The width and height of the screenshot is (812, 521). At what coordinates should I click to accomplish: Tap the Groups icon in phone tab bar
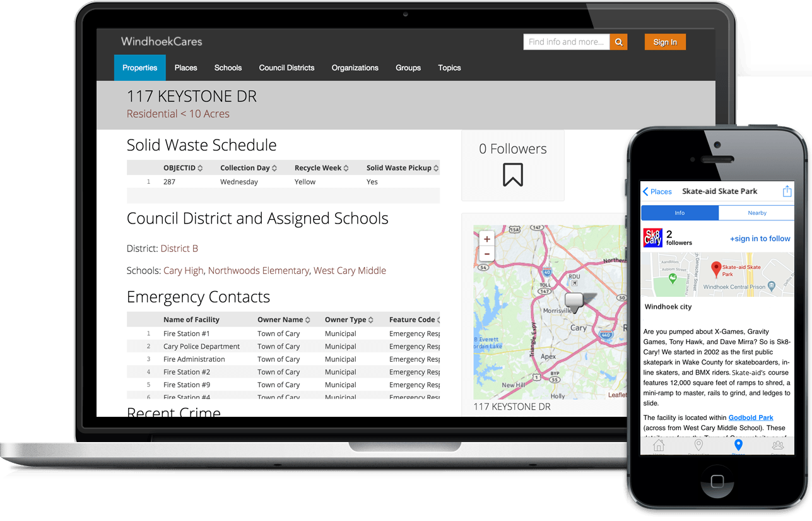[x=778, y=446]
